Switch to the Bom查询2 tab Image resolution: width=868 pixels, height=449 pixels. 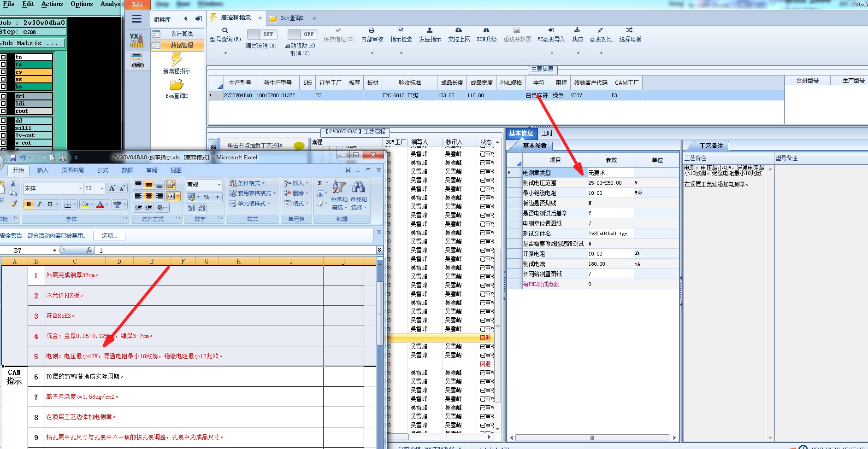[292, 18]
